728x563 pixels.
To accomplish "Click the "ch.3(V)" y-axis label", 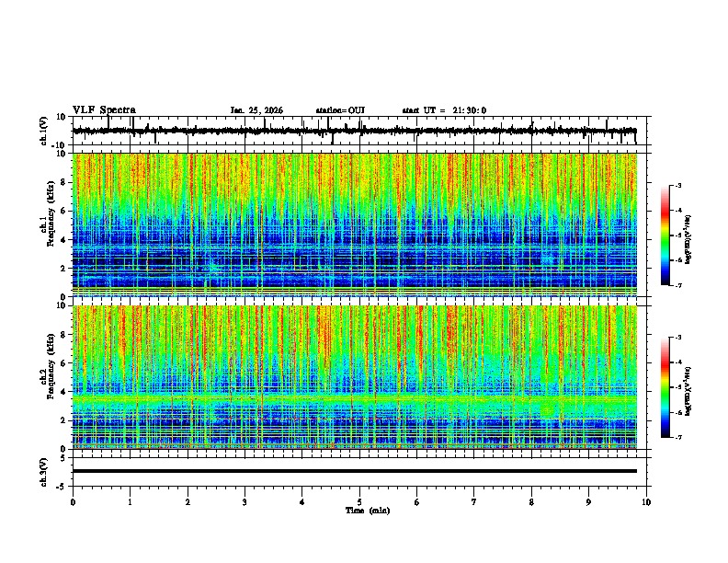I will point(44,472).
